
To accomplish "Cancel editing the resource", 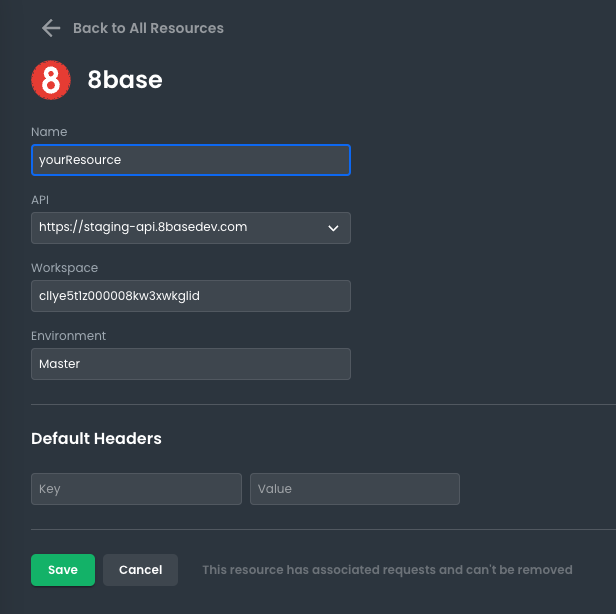I will click(x=140, y=570).
